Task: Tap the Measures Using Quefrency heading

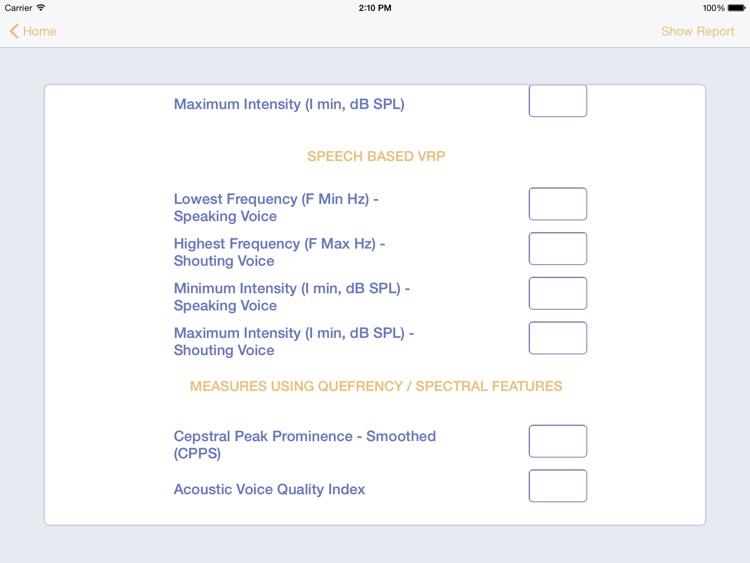Action: 376,386
